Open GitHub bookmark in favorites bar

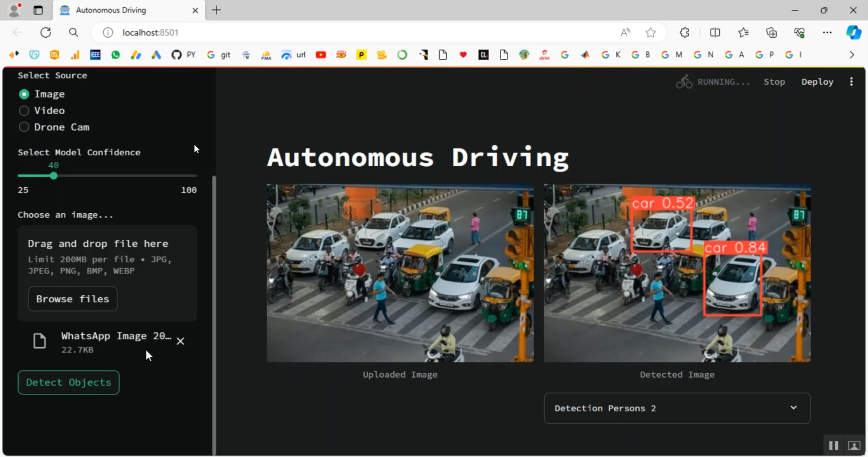(x=176, y=55)
